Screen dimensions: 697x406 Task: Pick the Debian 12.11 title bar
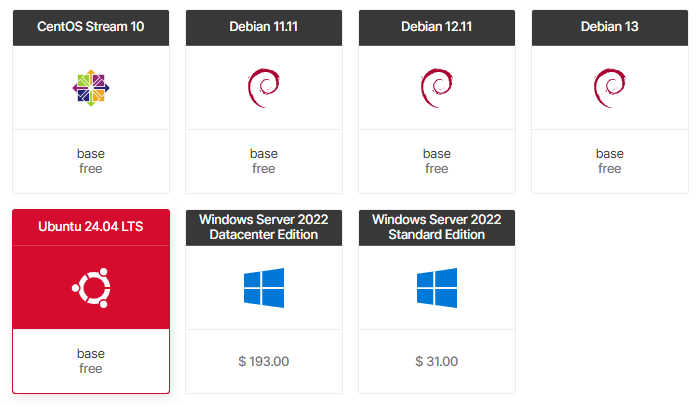click(436, 27)
